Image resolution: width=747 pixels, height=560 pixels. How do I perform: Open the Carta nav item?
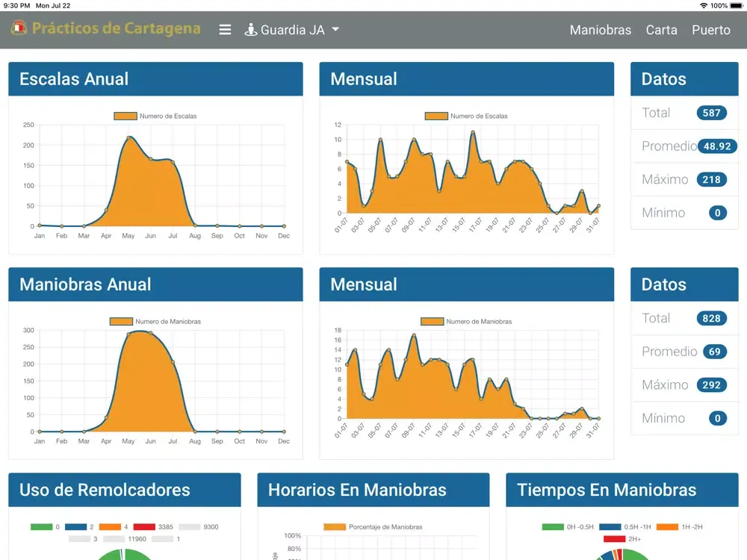661,30
